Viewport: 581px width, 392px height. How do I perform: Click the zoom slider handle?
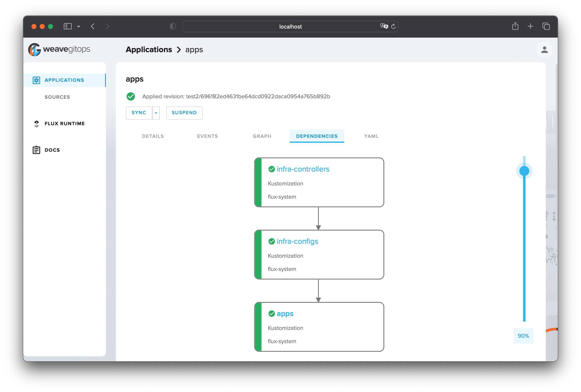pyautogui.click(x=524, y=171)
